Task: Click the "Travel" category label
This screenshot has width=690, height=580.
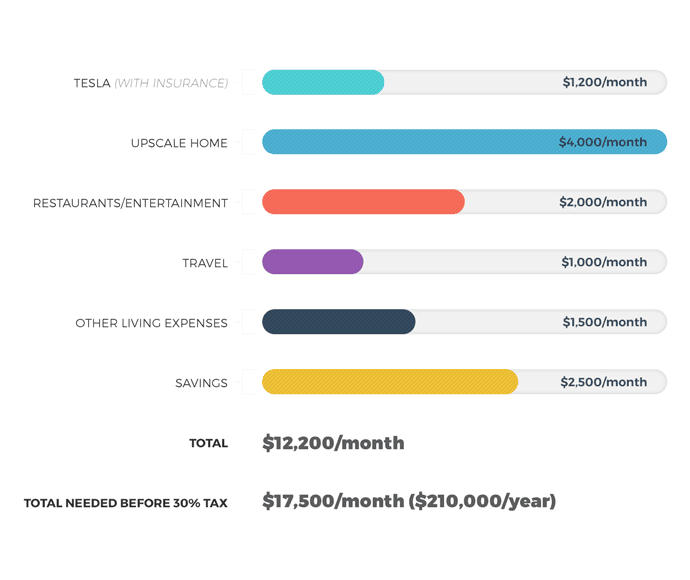Action: [205, 263]
